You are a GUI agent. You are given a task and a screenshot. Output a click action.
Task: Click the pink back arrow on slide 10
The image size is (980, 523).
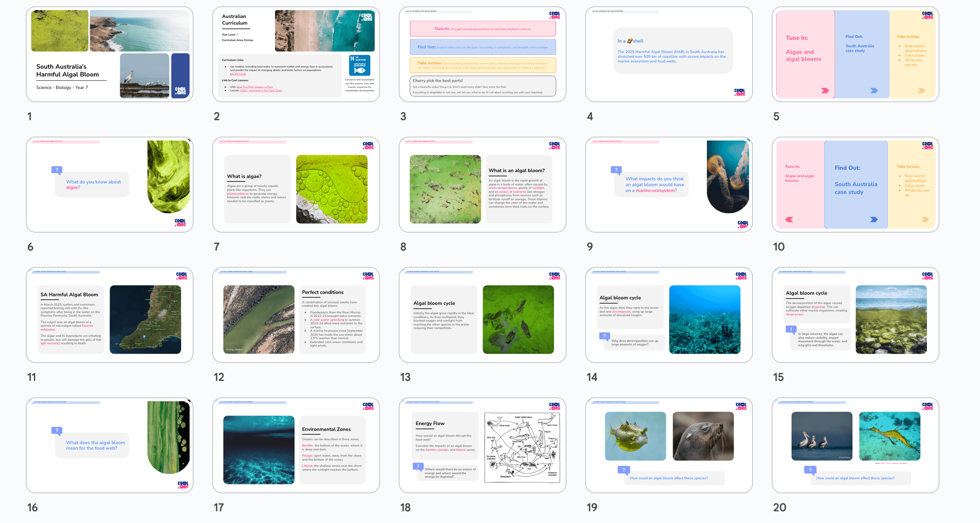coord(789,219)
